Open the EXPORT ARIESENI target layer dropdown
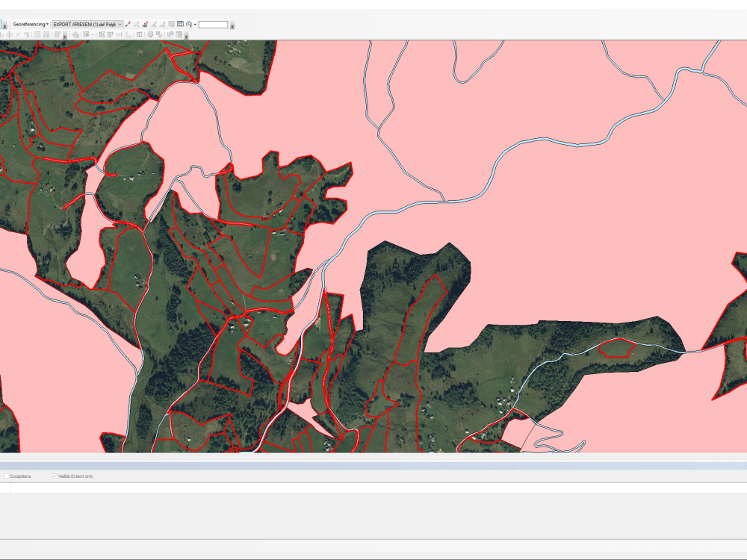The image size is (747, 560). 118,23
